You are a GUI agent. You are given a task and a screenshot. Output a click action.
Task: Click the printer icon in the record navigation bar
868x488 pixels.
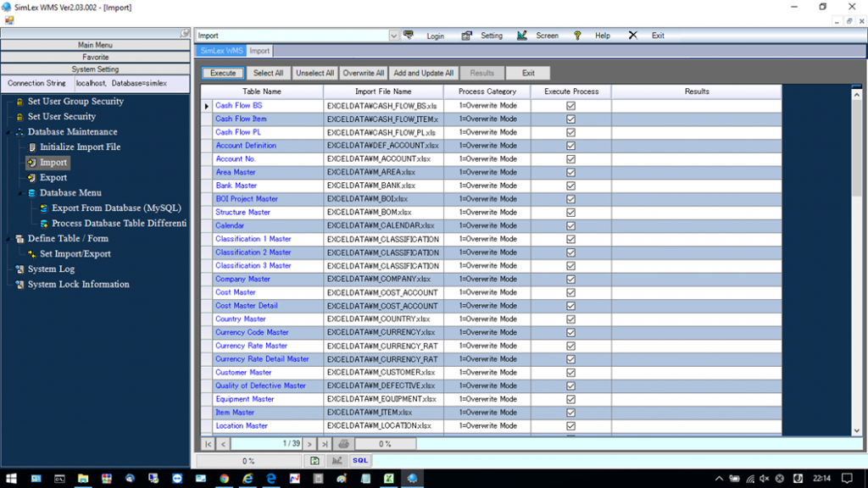[342, 443]
